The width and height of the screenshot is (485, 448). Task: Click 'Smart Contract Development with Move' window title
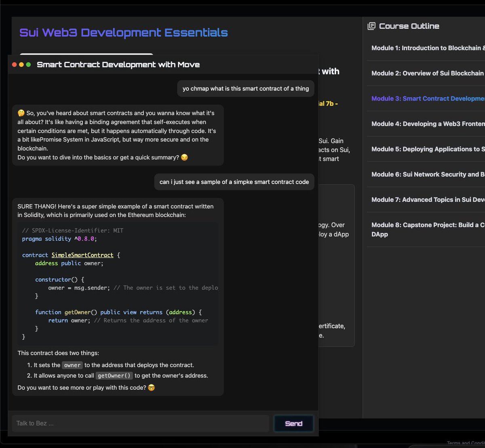click(118, 65)
